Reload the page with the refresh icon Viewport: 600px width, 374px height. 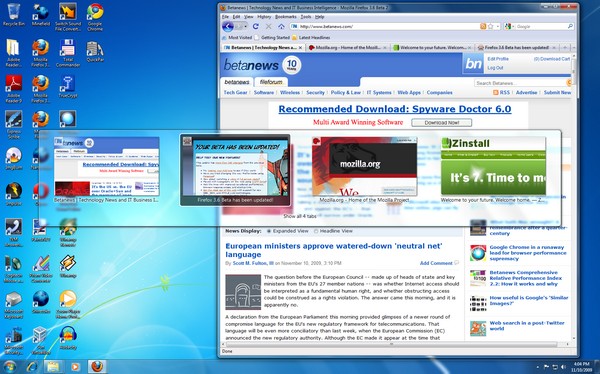pyautogui.click(x=256, y=26)
